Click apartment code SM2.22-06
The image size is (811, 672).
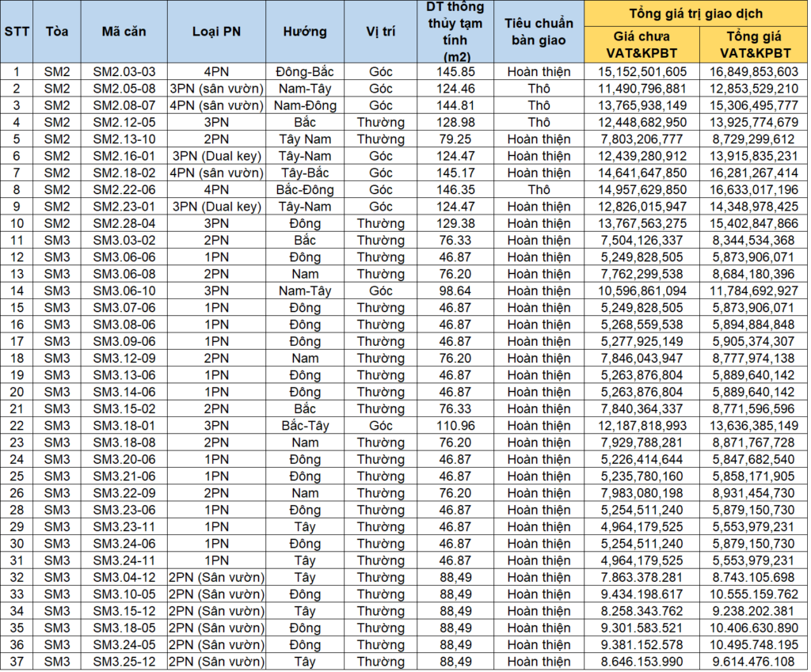tap(124, 190)
